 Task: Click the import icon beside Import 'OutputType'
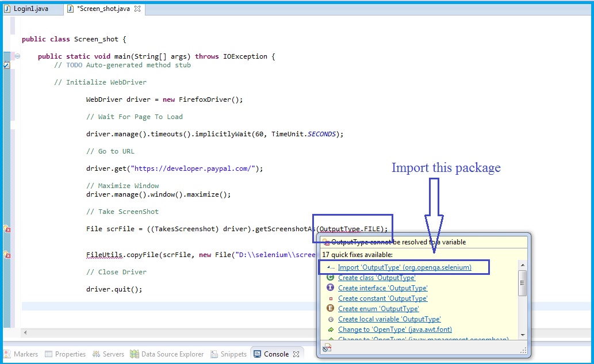pos(331,267)
